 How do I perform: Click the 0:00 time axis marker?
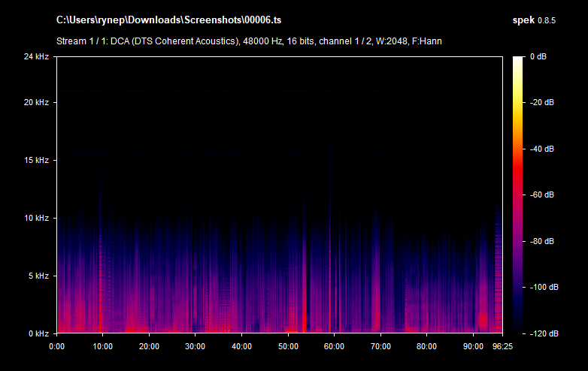57,346
